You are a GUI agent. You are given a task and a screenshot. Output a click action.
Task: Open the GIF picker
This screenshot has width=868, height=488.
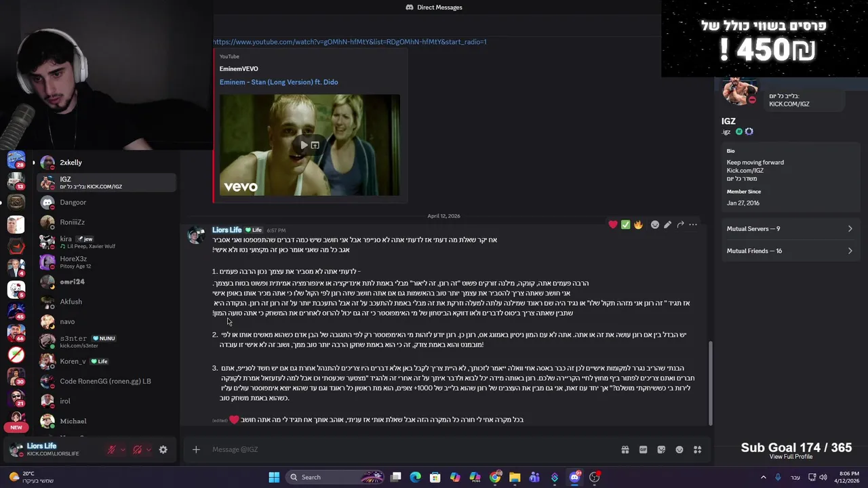tap(643, 449)
